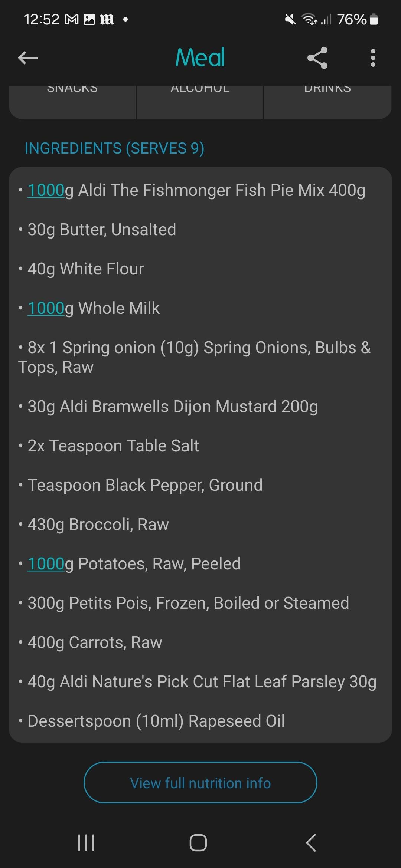Tap the Gmail notification icon

[x=72, y=19]
